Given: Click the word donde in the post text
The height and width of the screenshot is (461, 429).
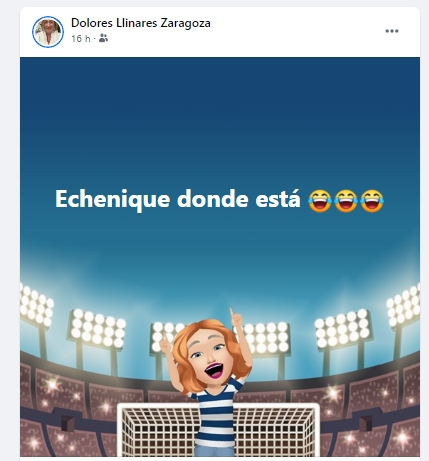Looking at the screenshot, I should (213, 198).
